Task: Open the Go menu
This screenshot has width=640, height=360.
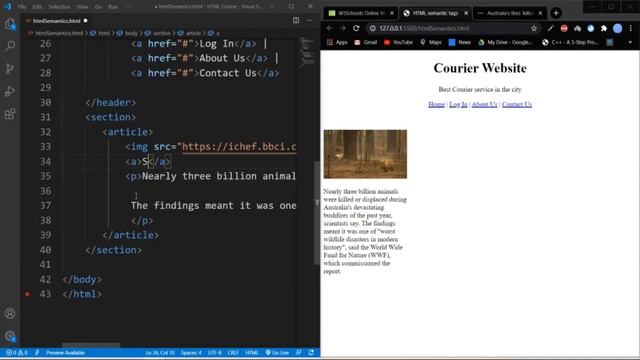Action: [x=98, y=7]
